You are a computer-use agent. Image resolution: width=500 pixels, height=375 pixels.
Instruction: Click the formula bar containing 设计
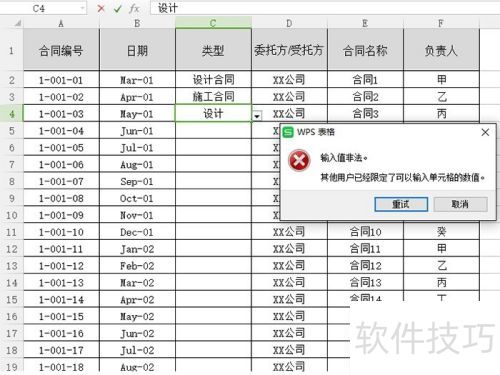(x=325, y=8)
